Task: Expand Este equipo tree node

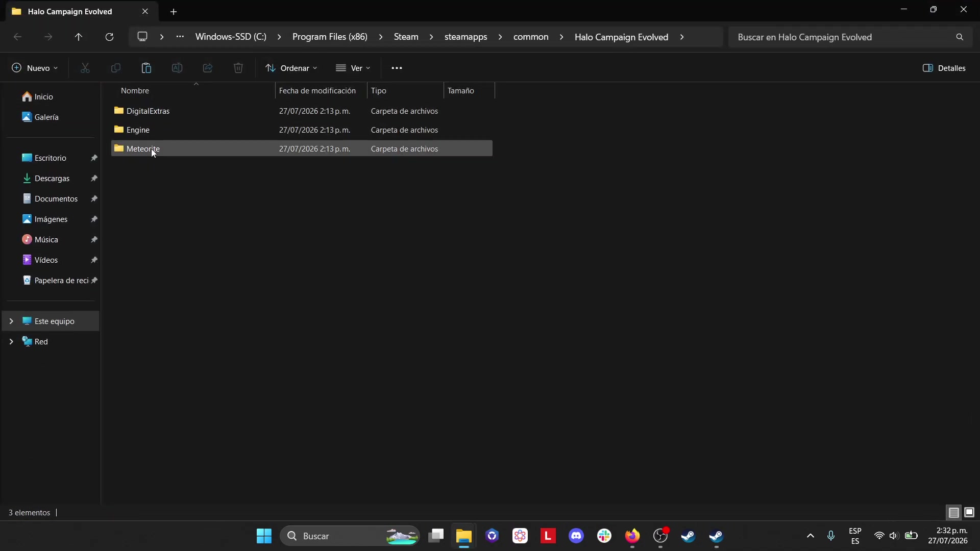Action: coord(11,321)
